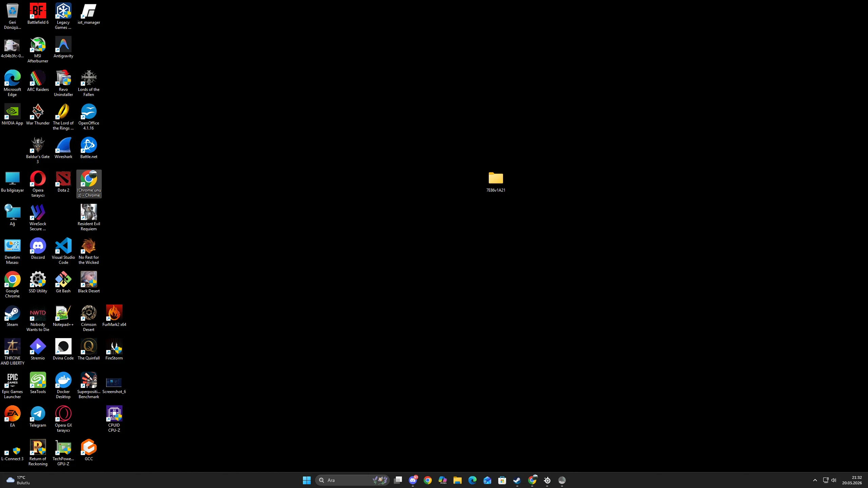Viewport: 868px width, 488px height.
Task: Click the Dvina Code desktop shortcut
Action: [x=63, y=350]
